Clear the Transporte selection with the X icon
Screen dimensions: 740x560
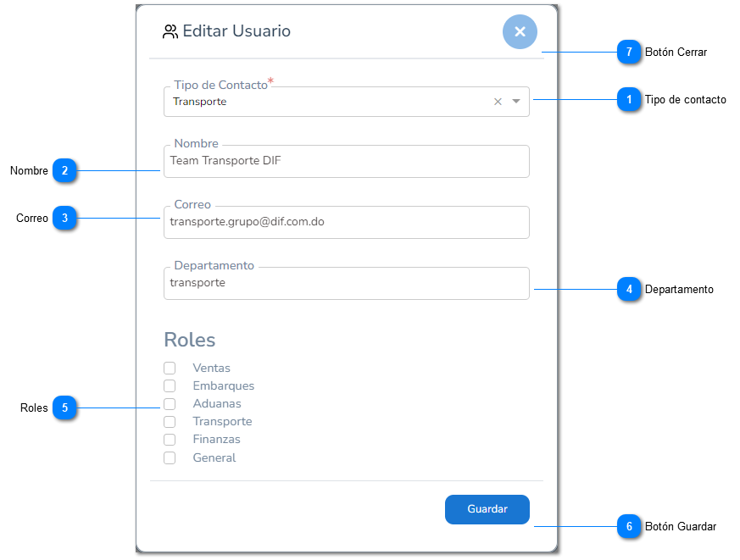[498, 102]
